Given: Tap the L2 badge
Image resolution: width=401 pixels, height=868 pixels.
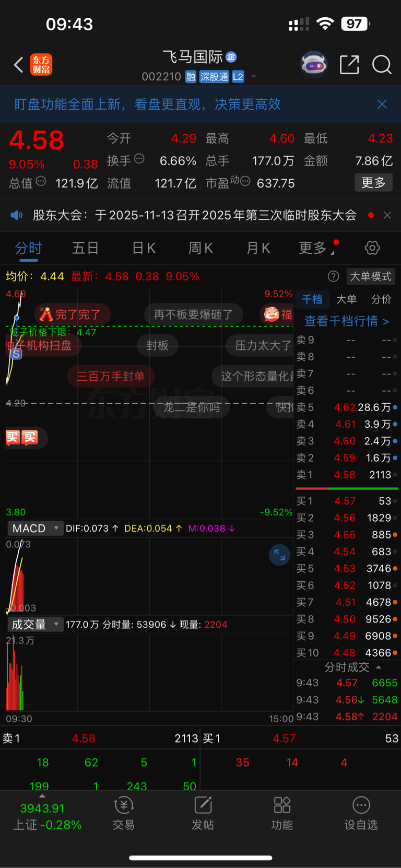Looking at the screenshot, I should click(238, 77).
